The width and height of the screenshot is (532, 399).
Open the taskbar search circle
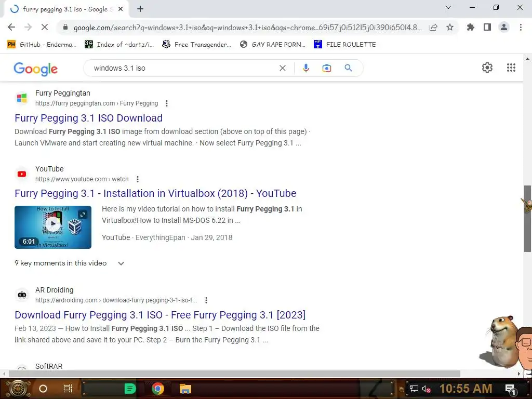coord(43,389)
